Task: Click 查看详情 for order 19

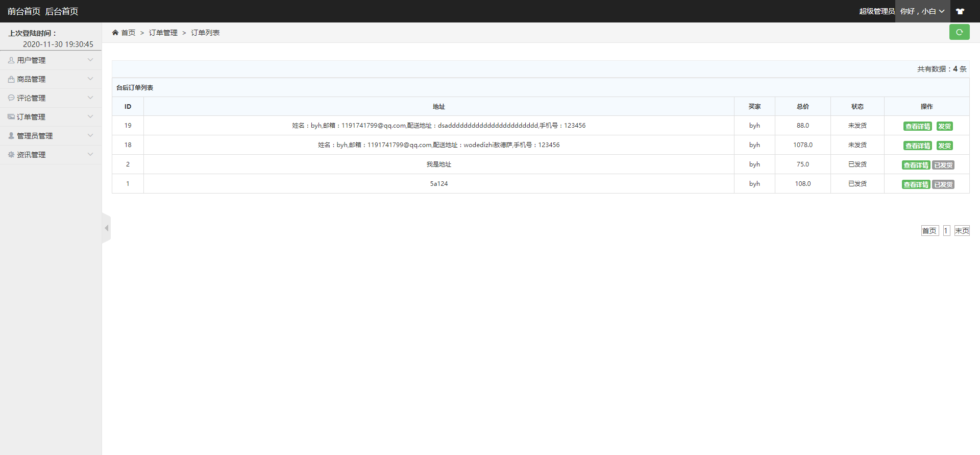Action: coord(918,126)
